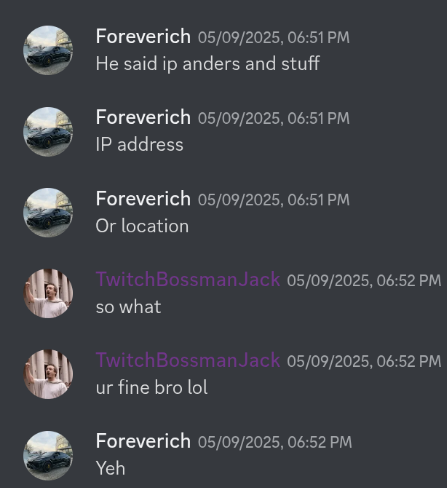Select the Foreverich username above "Or location"
Image resolution: width=447 pixels, height=488 pixels.
click(x=143, y=199)
